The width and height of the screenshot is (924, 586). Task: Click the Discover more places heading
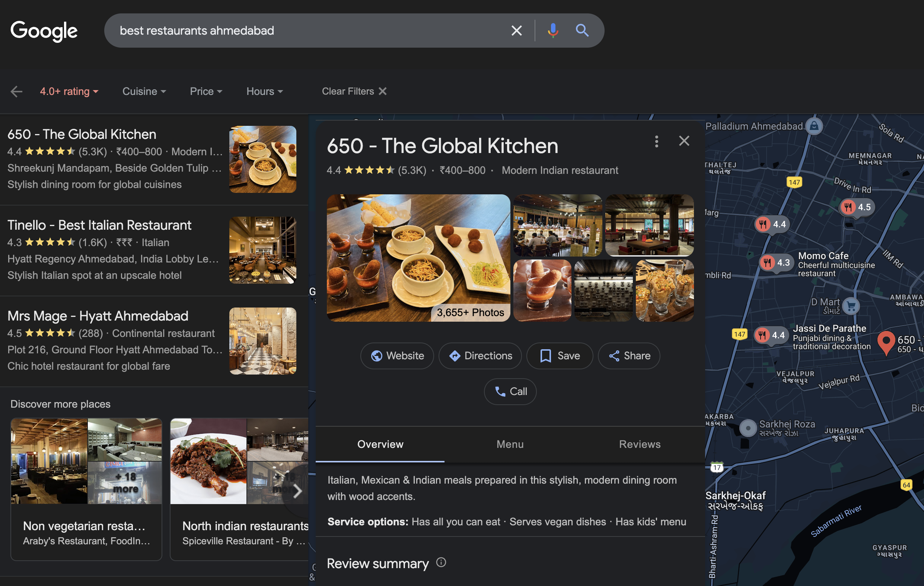60,404
